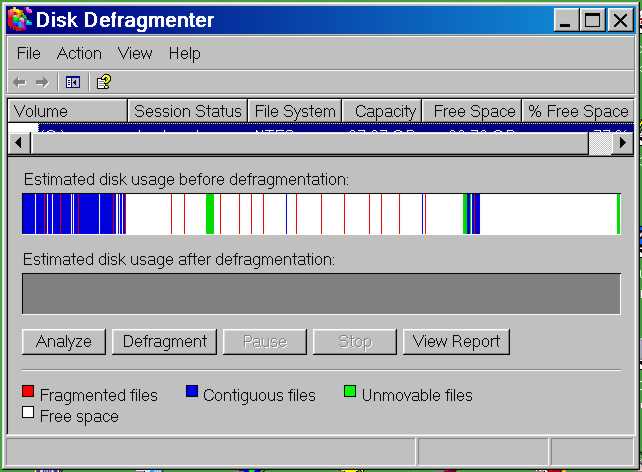Screen dimensions: 642x472
Task: Click the Disk Defragmenter title bar icon
Action: 19,20
